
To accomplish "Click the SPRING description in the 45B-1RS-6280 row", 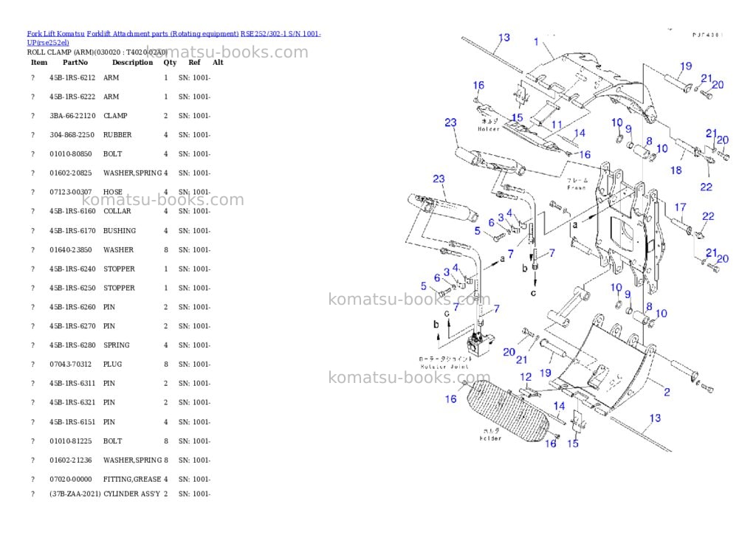I will (x=116, y=345).
